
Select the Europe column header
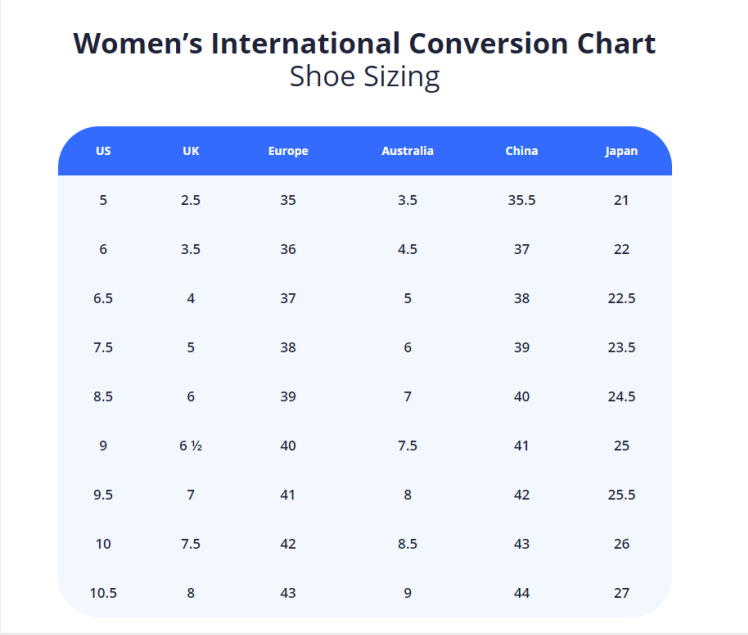(288, 151)
